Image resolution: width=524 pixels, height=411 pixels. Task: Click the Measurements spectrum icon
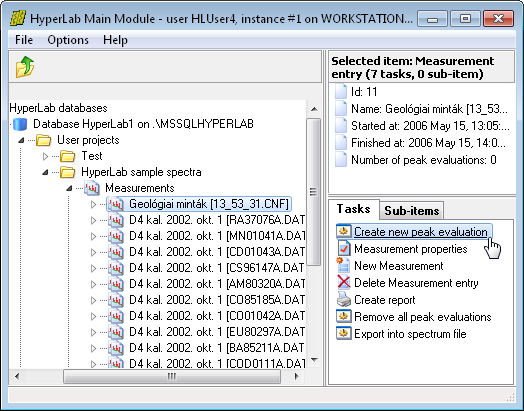coord(92,188)
